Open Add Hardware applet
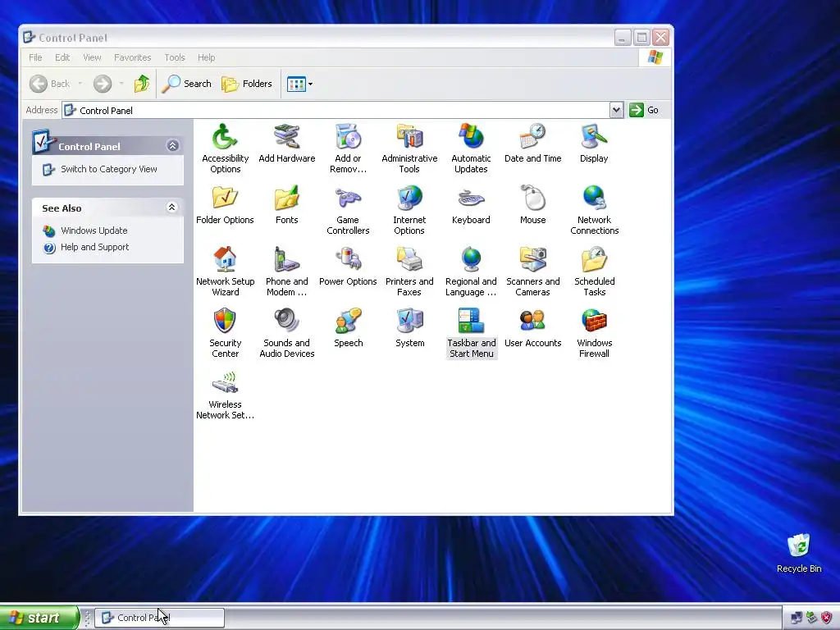 pos(286,143)
